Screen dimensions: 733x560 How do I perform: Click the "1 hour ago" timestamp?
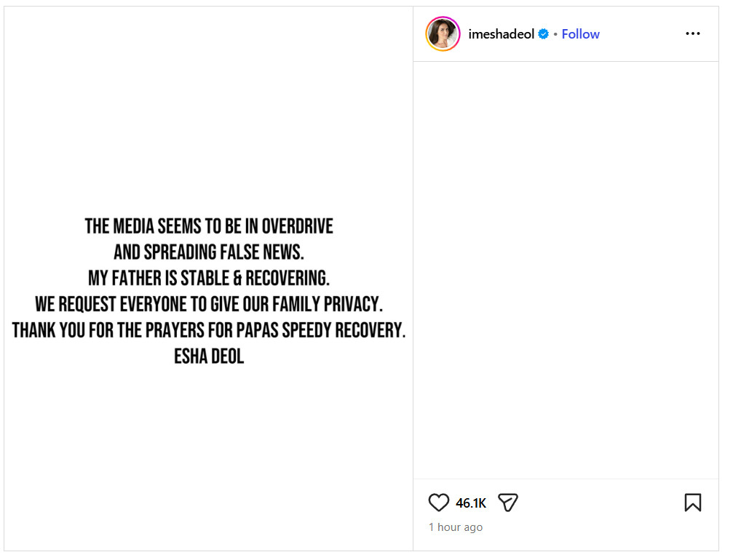click(x=456, y=527)
